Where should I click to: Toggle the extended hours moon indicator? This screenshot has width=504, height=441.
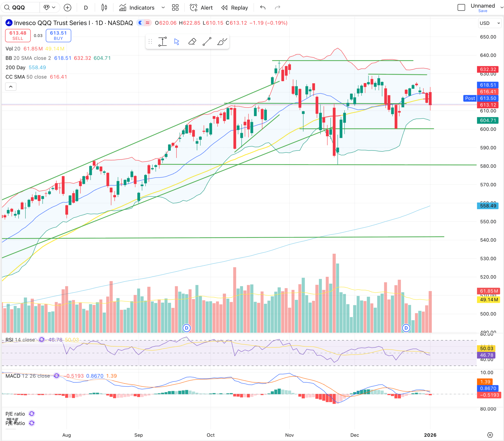coord(140,23)
